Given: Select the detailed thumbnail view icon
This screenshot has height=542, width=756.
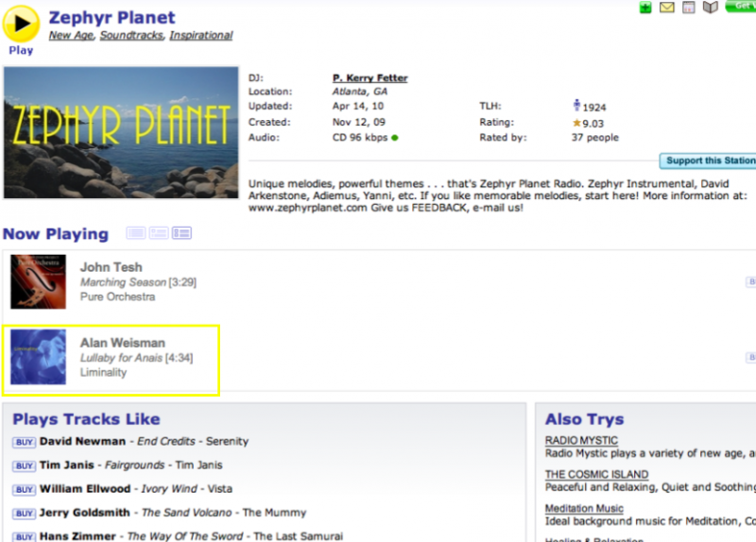Looking at the screenshot, I should point(181,233).
